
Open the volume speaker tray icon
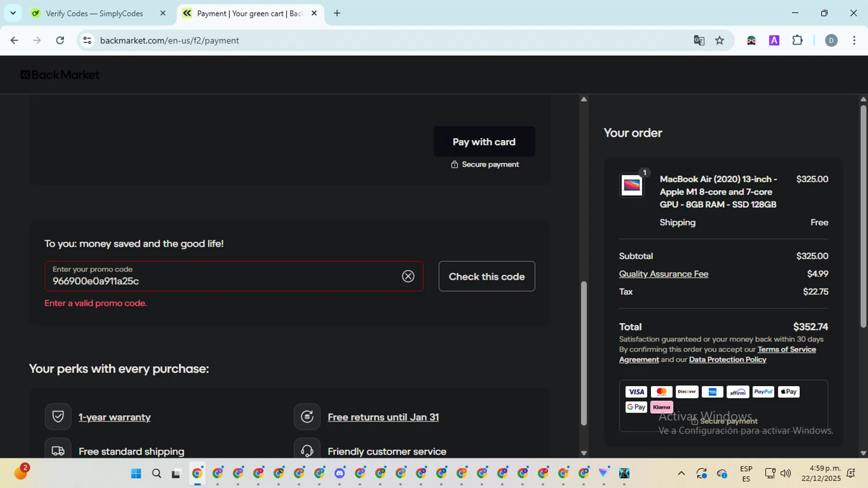click(x=785, y=474)
